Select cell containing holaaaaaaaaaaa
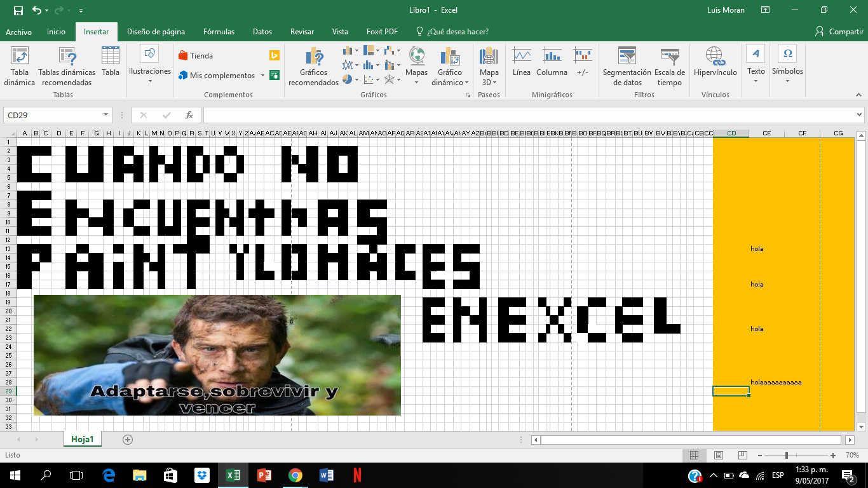 (767, 382)
